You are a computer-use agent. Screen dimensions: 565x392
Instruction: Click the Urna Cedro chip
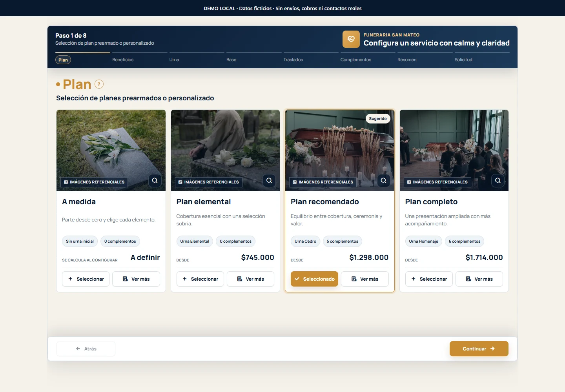(305, 241)
